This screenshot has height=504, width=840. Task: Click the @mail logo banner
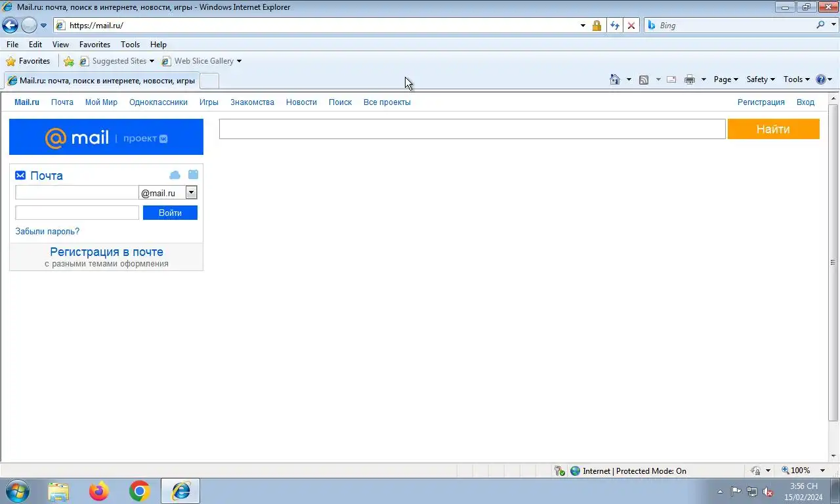106,136
